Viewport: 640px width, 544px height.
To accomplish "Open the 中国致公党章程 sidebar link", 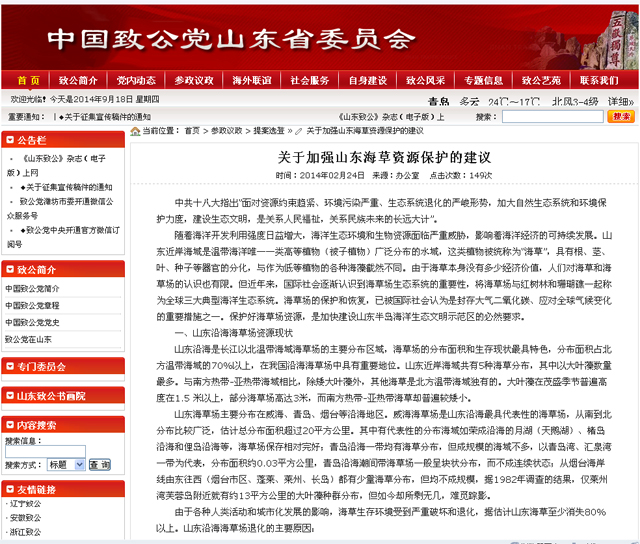I will point(32,306).
